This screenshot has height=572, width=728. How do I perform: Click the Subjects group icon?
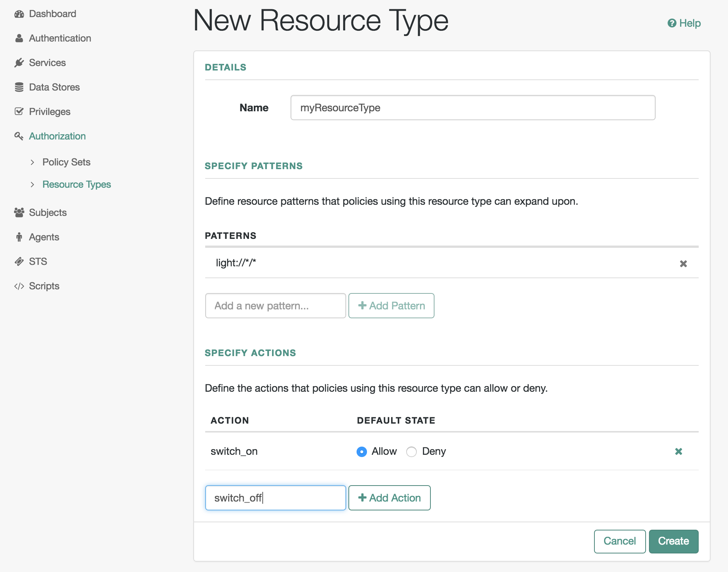pyautogui.click(x=19, y=213)
